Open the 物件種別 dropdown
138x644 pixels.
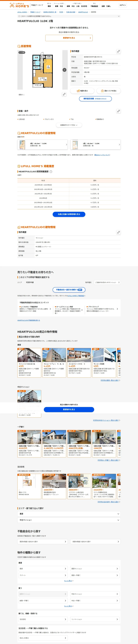point(107,283)
